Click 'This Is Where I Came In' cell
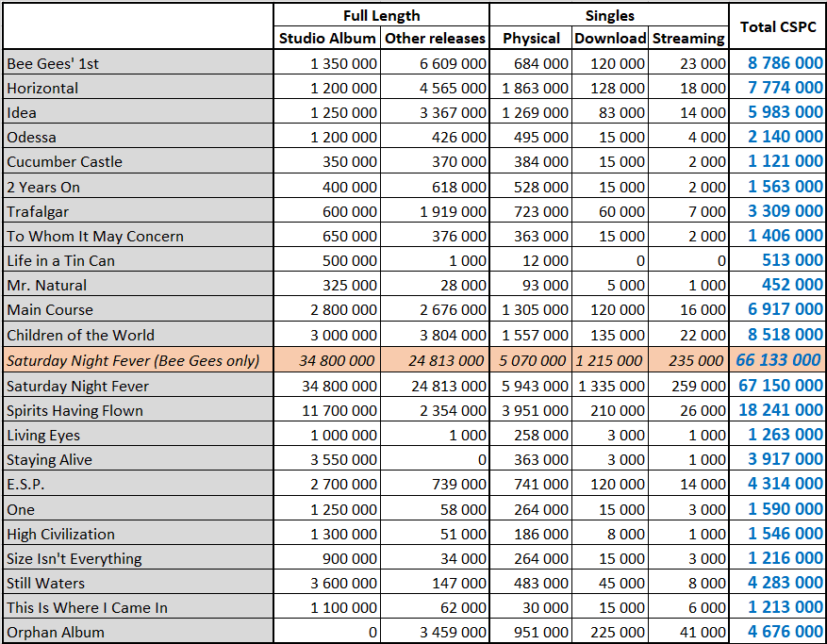The image size is (827, 644). coord(139,607)
